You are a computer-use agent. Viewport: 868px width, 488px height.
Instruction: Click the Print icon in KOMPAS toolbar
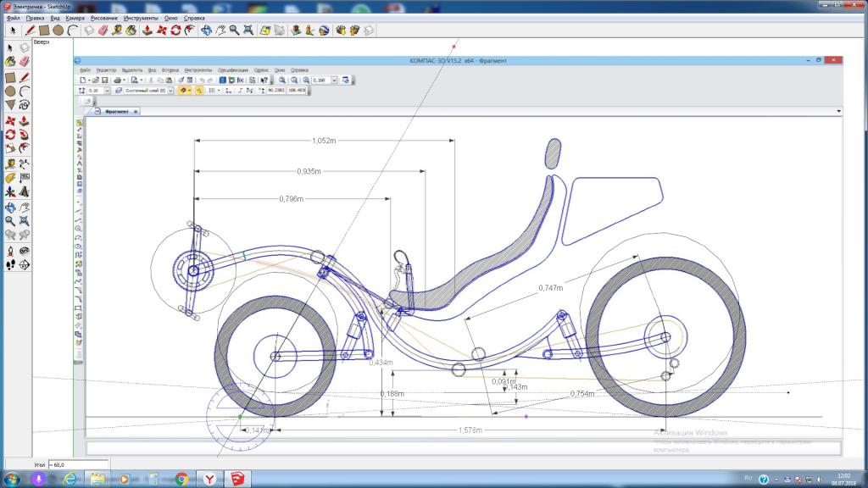click(117, 80)
